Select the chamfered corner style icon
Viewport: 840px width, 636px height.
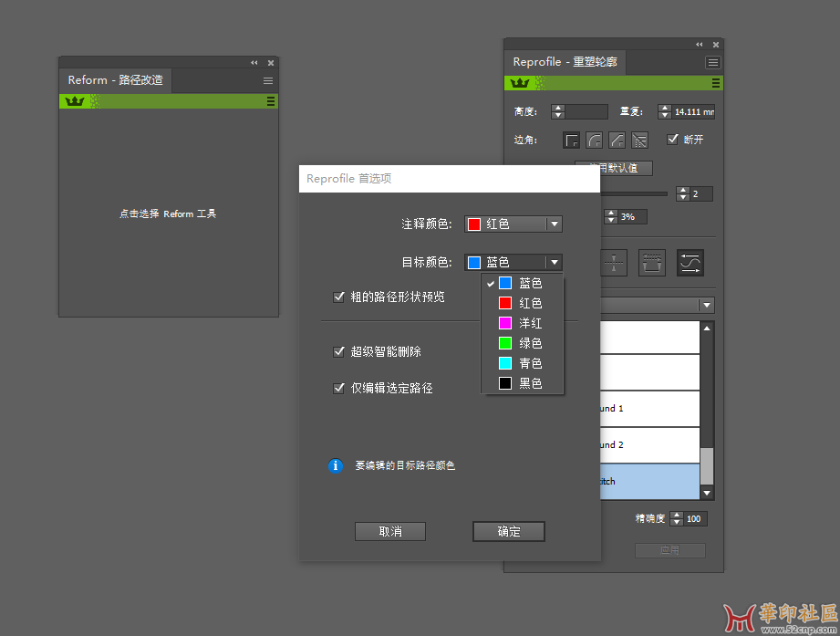(x=617, y=141)
